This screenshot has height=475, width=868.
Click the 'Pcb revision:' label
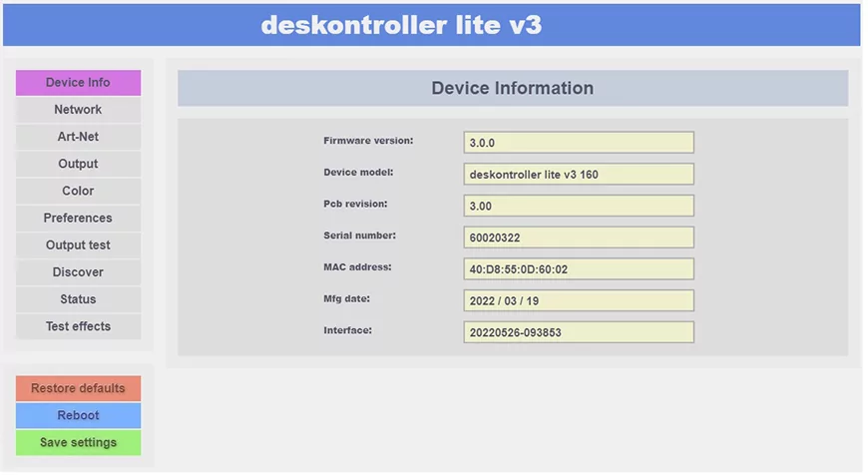click(355, 204)
